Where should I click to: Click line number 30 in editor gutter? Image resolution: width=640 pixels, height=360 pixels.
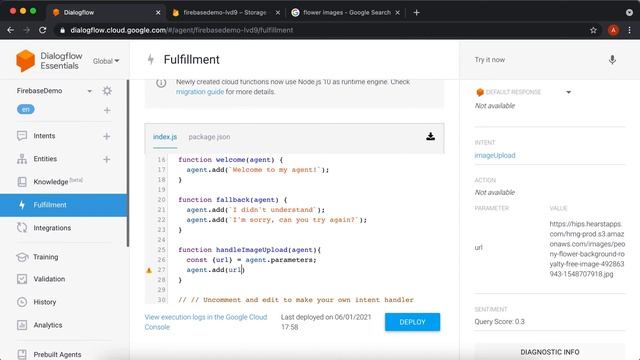[162, 300]
